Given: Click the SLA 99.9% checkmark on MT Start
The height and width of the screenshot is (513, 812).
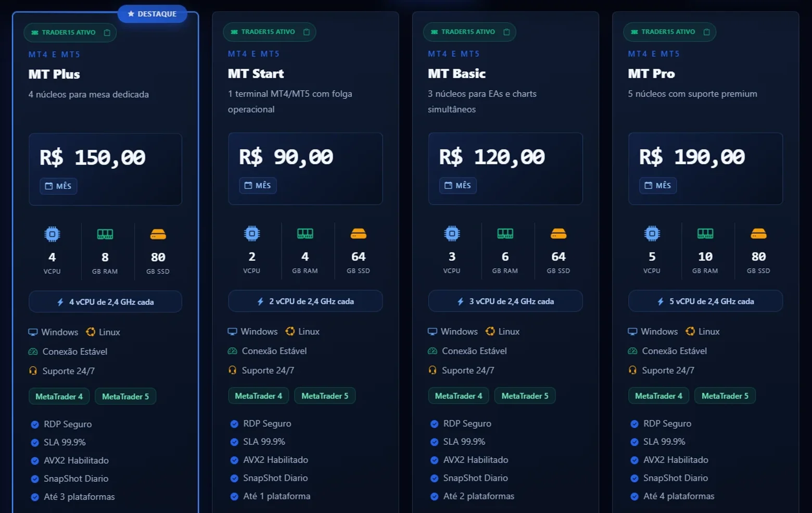Looking at the screenshot, I should pyautogui.click(x=234, y=442).
